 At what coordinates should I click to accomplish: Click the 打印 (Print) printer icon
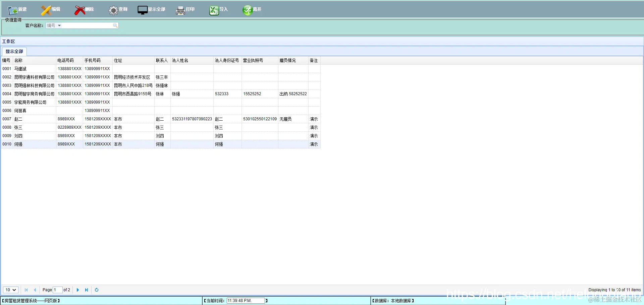pos(180,10)
